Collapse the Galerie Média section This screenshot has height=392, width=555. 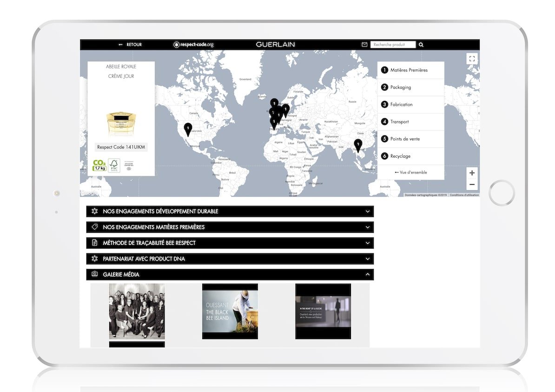point(230,274)
